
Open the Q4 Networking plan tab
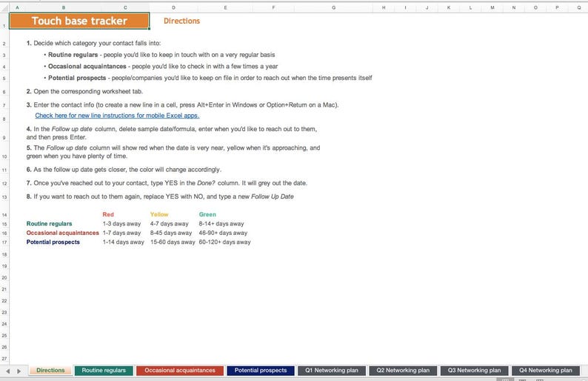(546, 370)
